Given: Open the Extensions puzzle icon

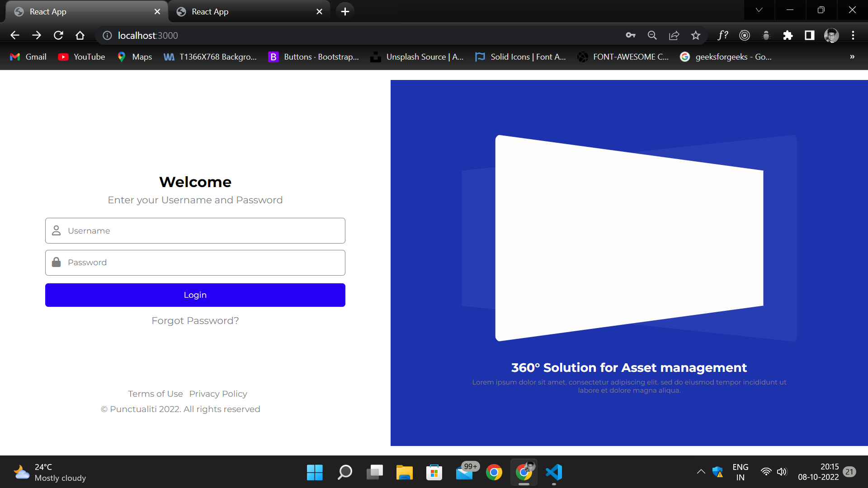Looking at the screenshot, I should pyautogui.click(x=788, y=35).
